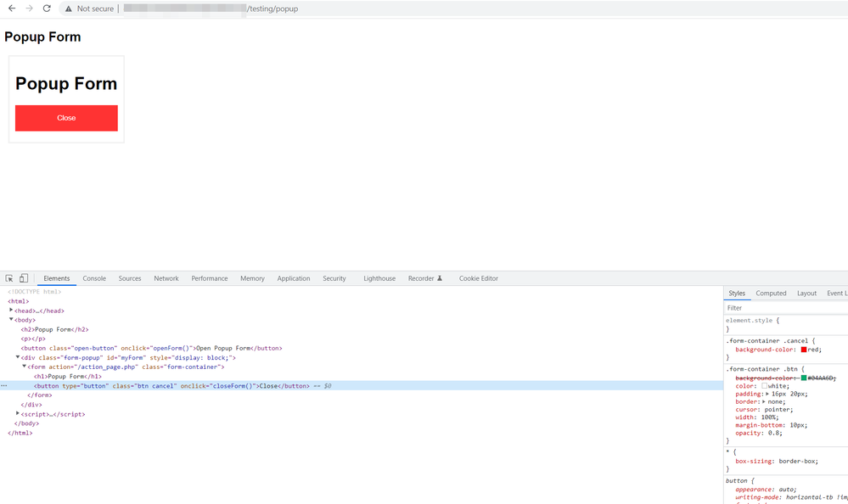The image size is (848, 504).
Task: Toggle the device toolbar icon
Action: (24, 278)
